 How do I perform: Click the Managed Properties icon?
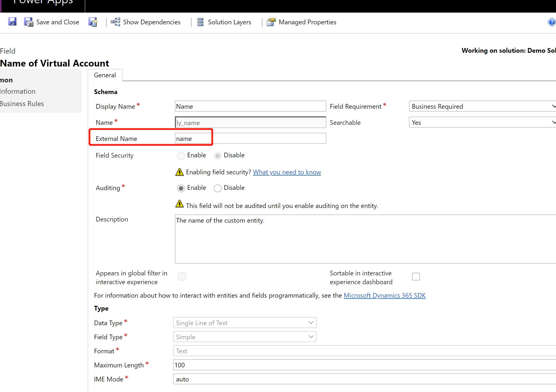pyautogui.click(x=271, y=22)
